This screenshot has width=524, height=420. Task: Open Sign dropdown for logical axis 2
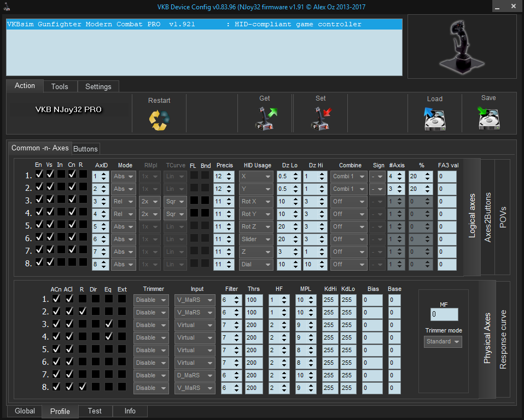tap(377, 189)
